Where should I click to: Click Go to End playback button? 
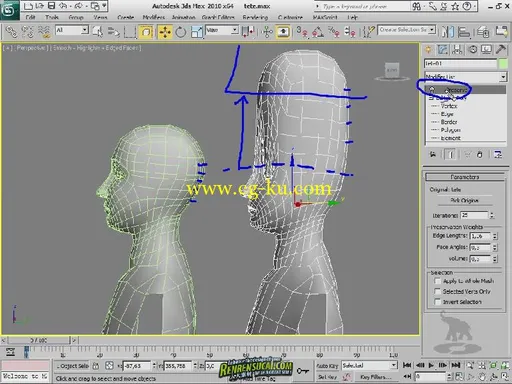[456, 366]
